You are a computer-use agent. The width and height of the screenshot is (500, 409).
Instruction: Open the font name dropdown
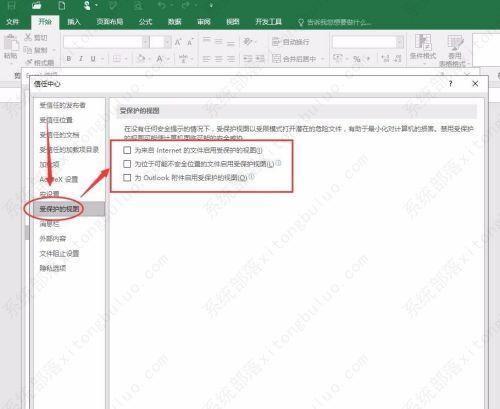pyautogui.click(x=146, y=42)
